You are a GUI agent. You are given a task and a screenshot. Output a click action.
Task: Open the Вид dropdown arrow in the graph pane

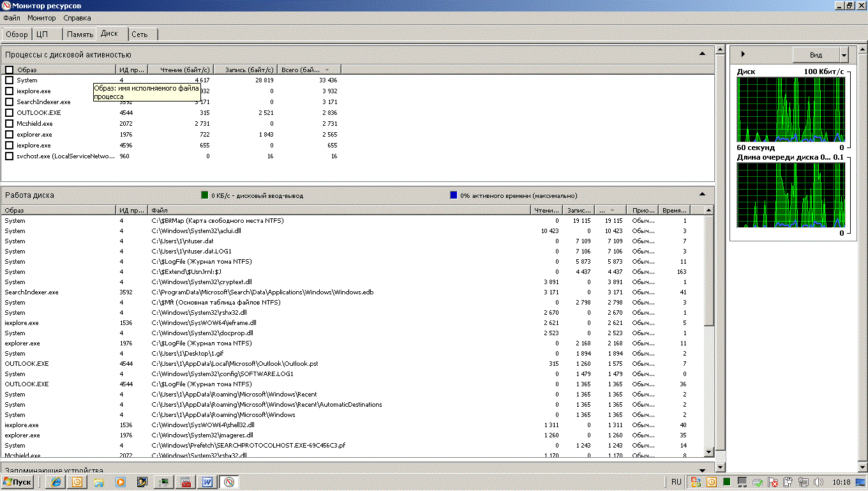tap(844, 55)
